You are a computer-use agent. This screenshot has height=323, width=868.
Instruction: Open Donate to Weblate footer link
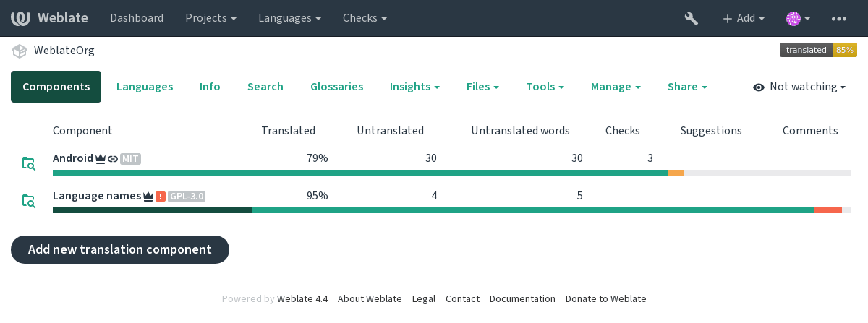click(606, 298)
